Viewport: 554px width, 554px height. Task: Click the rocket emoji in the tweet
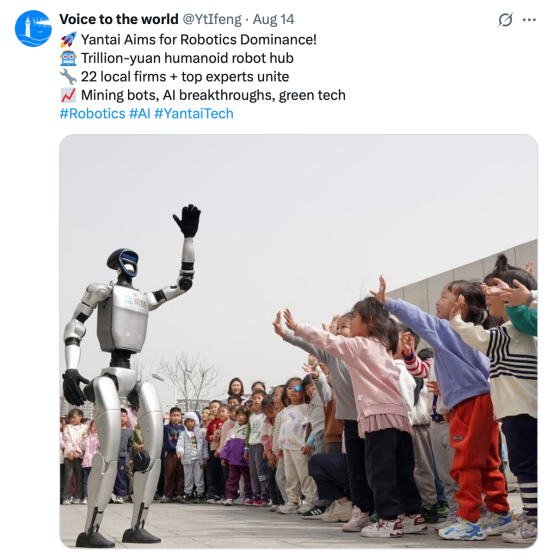[x=68, y=40]
